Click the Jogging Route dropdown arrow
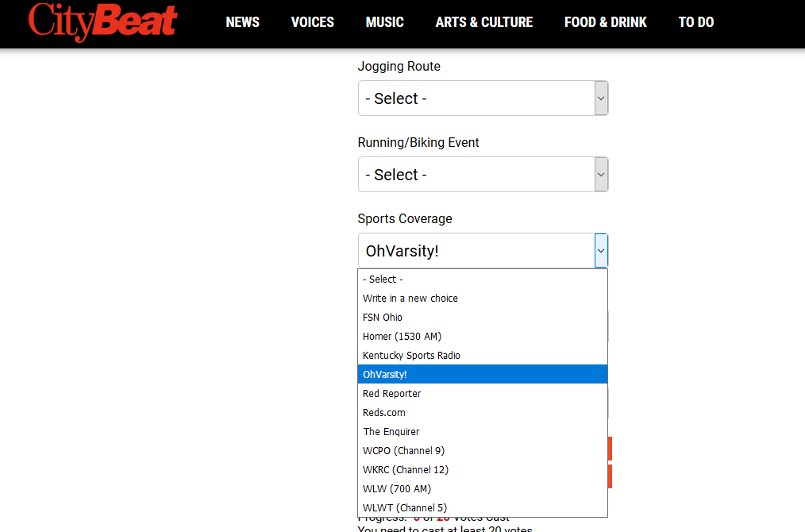The image size is (805, 532). click(601, 98)
